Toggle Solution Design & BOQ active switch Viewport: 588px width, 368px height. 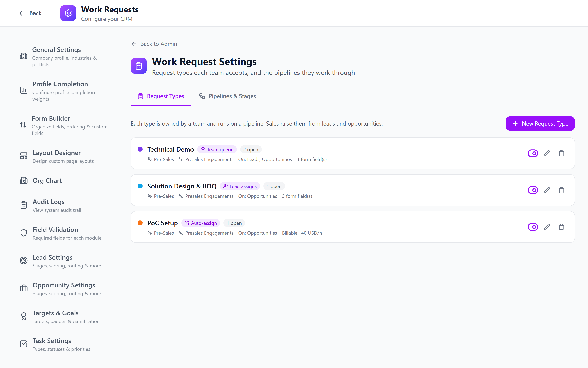tap(533, 190)
